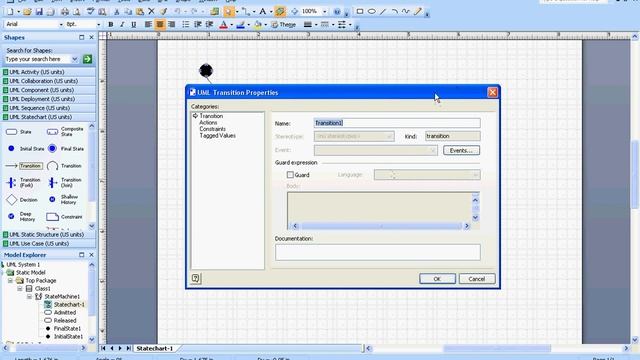Select the Tagged Values category
Screen dimensions: 640x360
[218, 136]
